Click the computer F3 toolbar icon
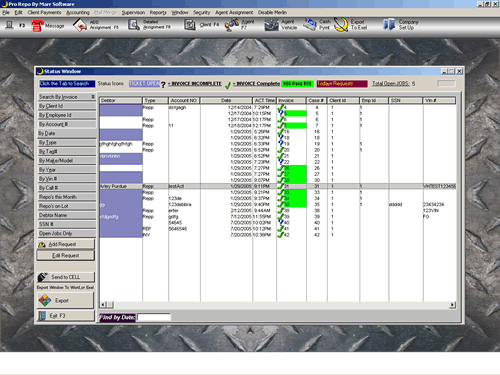The image size is (500, 375). coord(10,25)
